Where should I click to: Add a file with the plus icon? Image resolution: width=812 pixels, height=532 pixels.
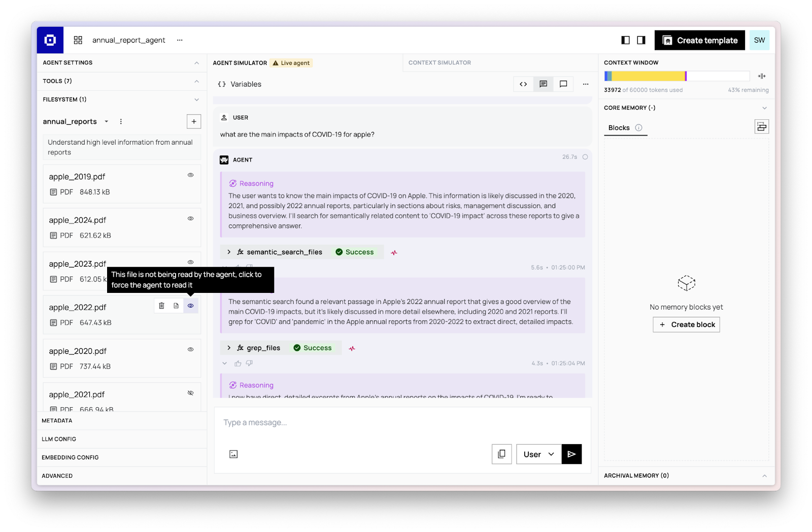click(194, 121)
